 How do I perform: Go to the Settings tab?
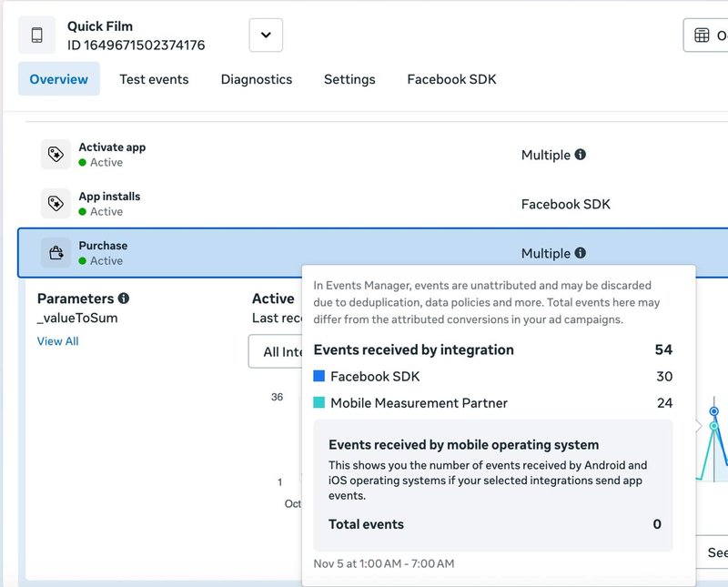click(349, 79)
